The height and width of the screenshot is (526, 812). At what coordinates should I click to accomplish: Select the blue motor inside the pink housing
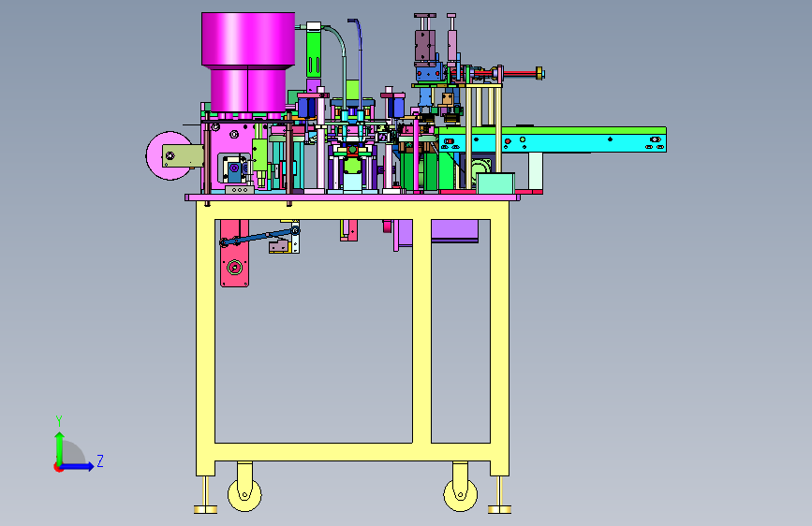234,171
